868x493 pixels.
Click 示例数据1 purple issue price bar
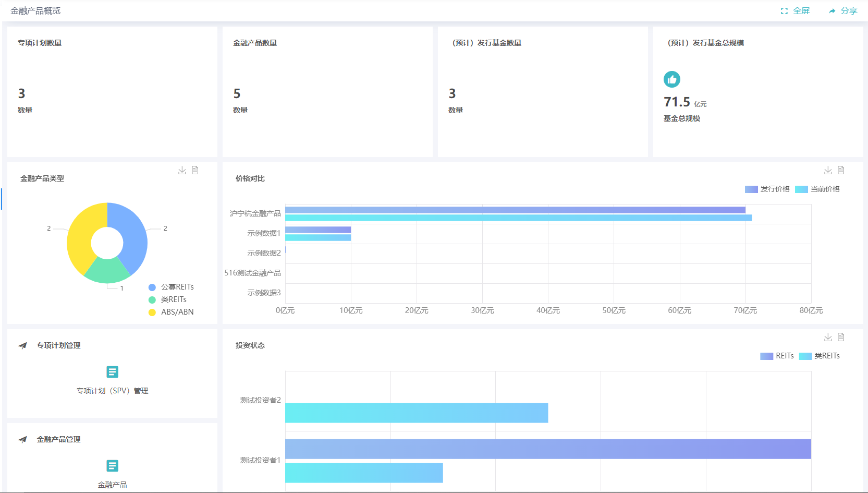[x=318, y=230]
